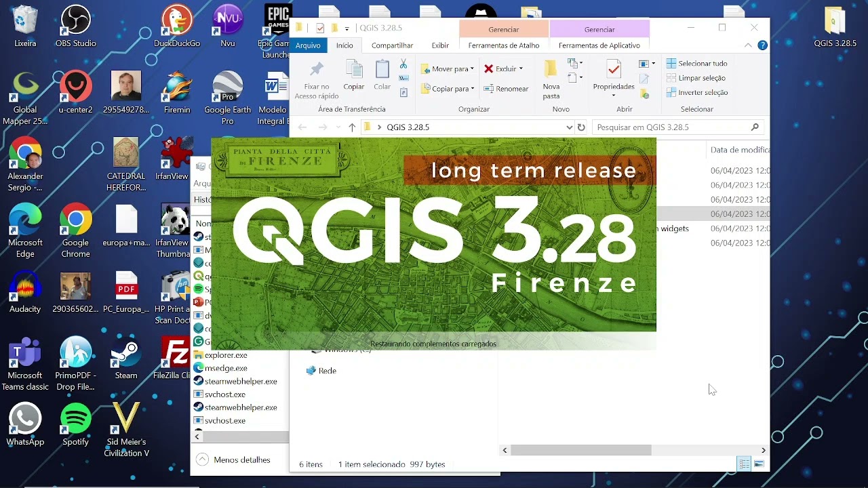
Task: Click the Explorer horizontal scrollbar thumb
Action: point(581,450)
